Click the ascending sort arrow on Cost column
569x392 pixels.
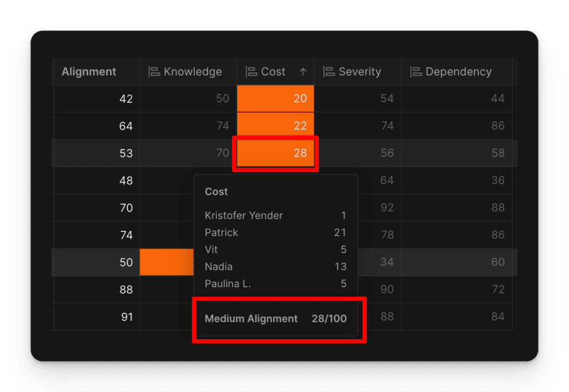[303, 71]
